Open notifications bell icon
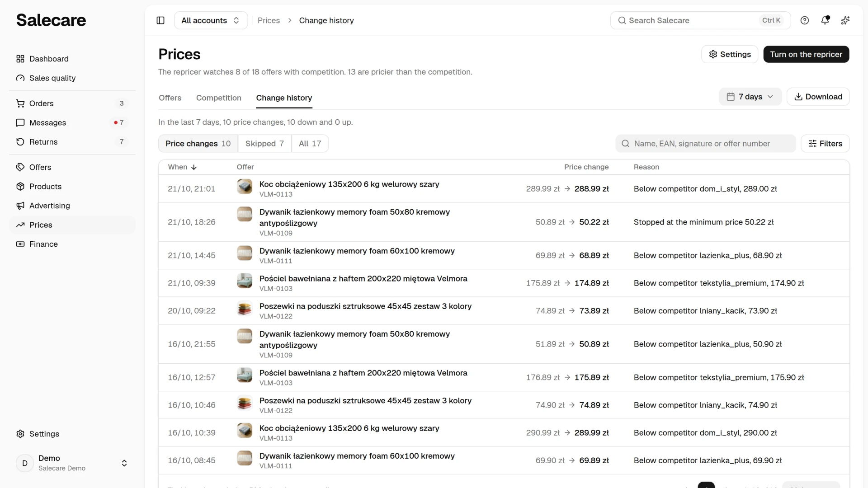 click(825, 20)
